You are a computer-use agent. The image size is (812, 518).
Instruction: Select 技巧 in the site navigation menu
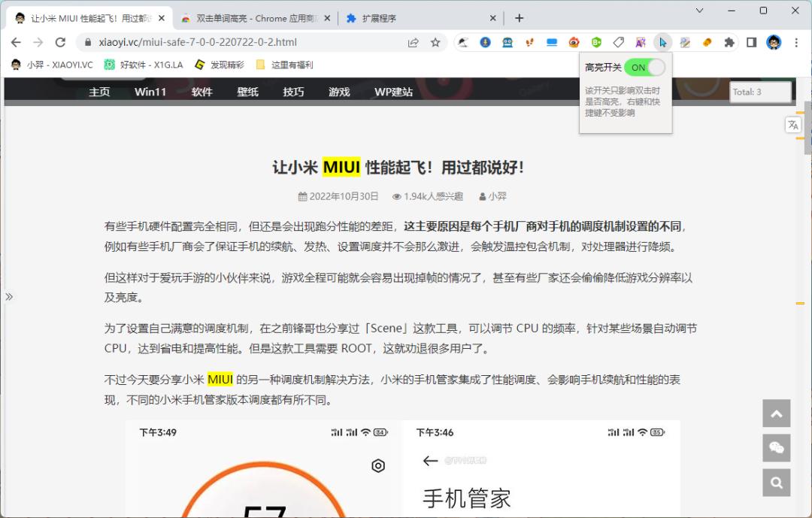tap(293, 92)
